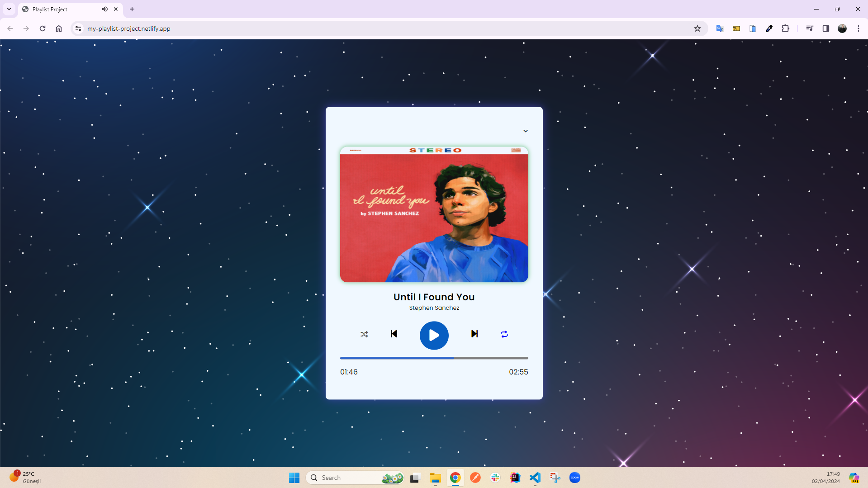Open the Chrome three-dot menu
868x488 pixels.
[x=859, y=28]
